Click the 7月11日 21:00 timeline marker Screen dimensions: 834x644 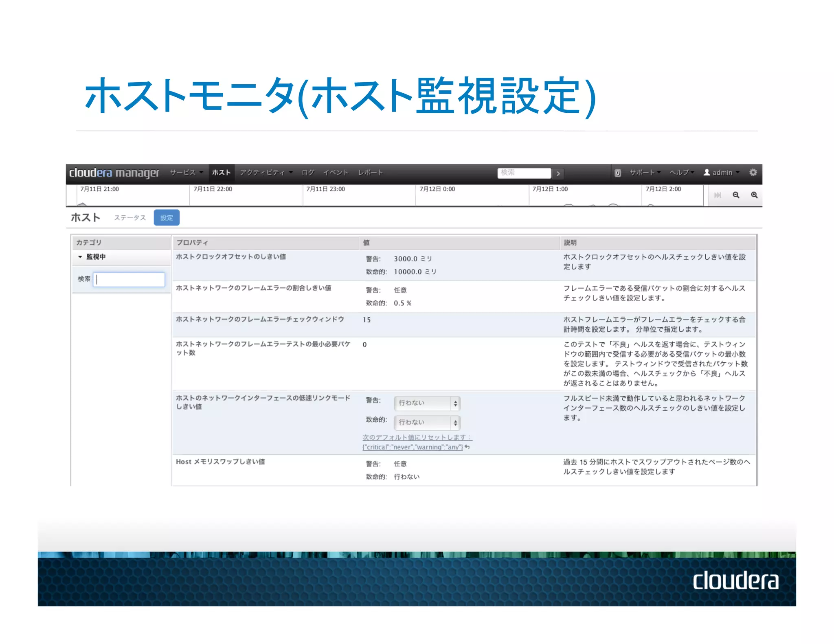pos(100,189)
